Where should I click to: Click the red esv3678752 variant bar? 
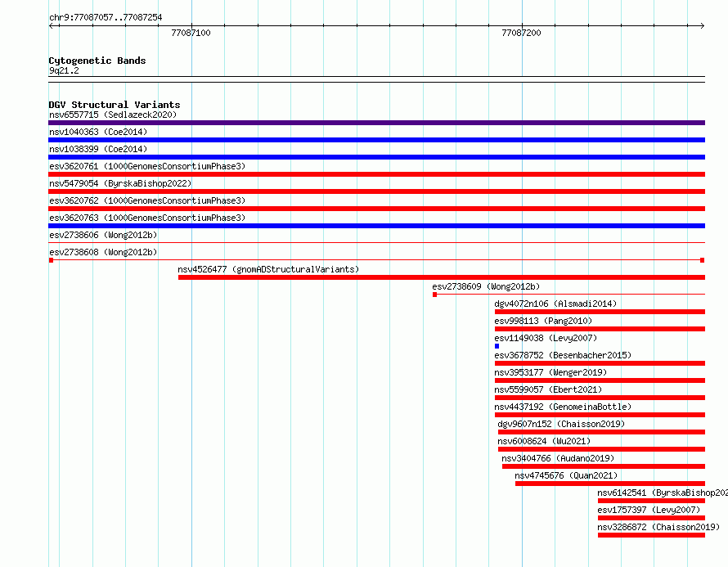tap(600, 363)
